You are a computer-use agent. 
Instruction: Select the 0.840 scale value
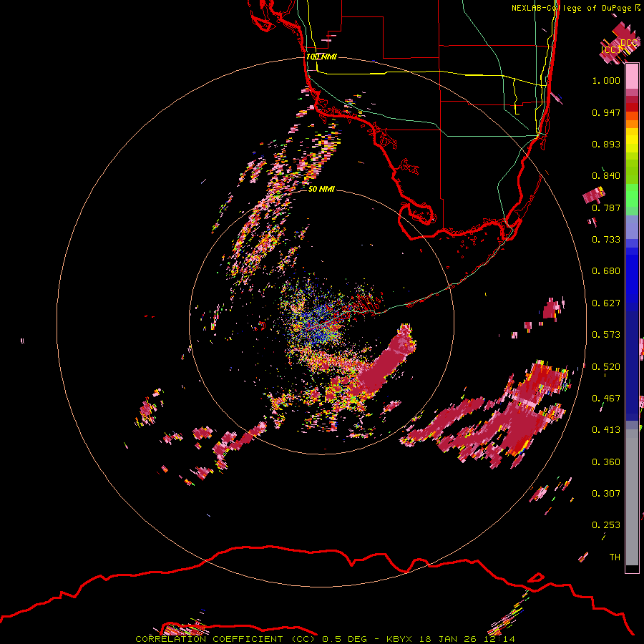click(606, 176)
